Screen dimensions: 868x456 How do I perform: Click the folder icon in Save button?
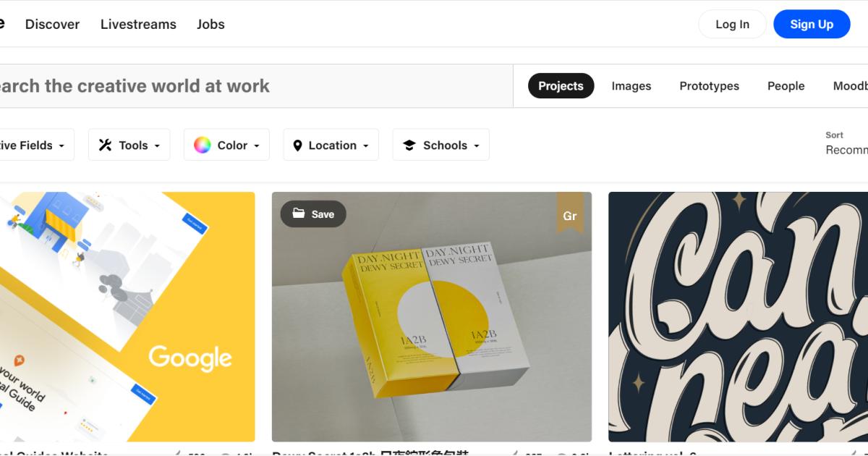click(298, 214)
